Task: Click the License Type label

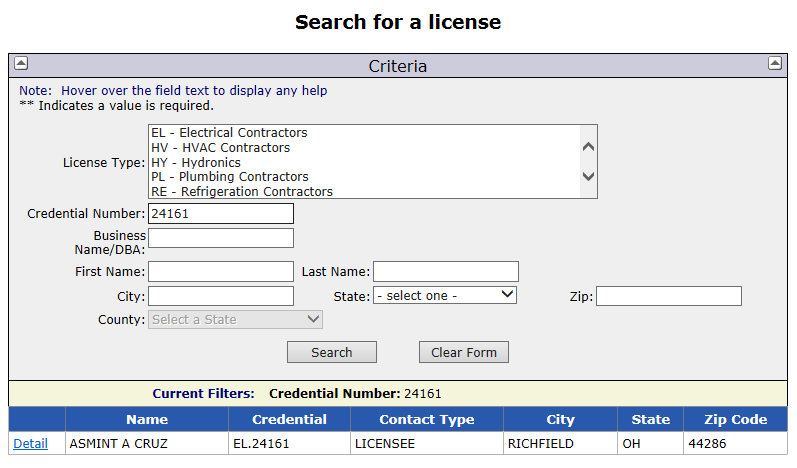Action: (x=104, y=163)
